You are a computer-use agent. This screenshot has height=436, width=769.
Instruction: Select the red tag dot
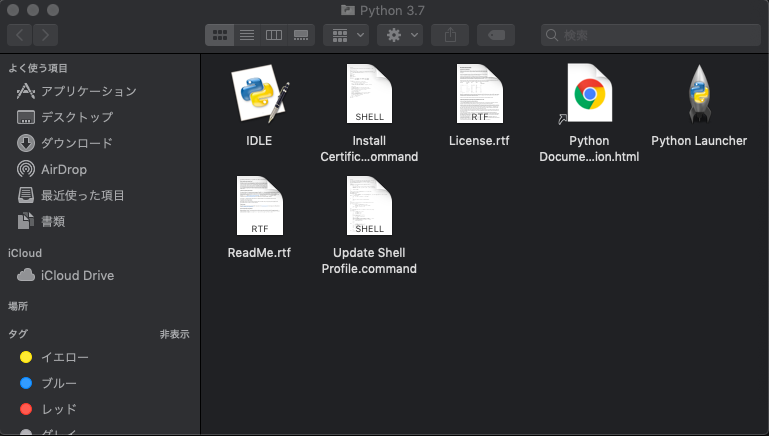26,409
